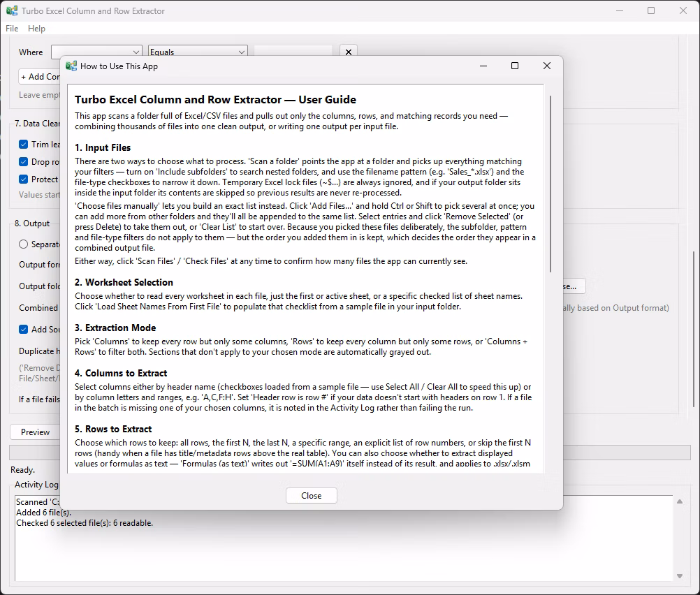The image size is (700, 595).
Task: Click the main window vertical scrollbar
Action: click(694, 330)
